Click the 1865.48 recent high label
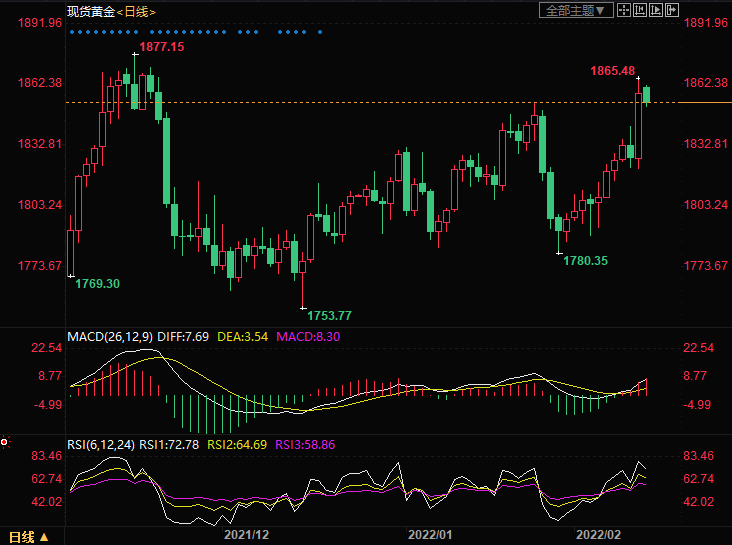The image size is (732, 545). tap(613, 71)
